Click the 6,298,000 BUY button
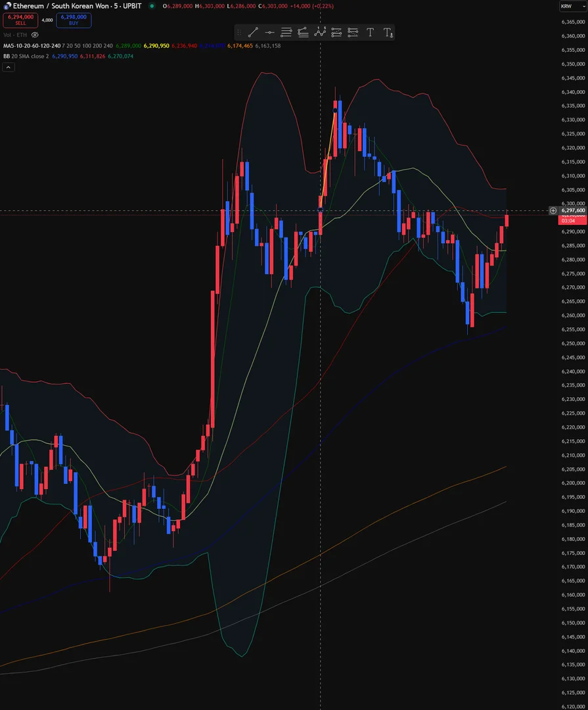This screenshot has height=710, width=588. pos(74,20)
